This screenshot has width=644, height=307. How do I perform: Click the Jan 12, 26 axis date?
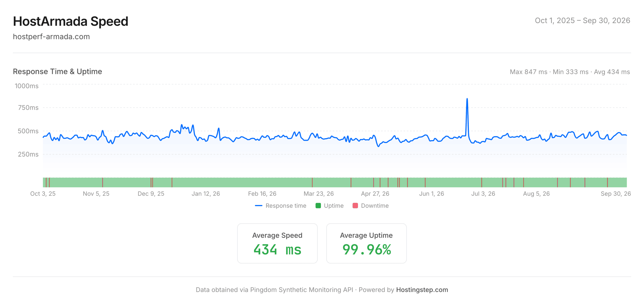206,194
